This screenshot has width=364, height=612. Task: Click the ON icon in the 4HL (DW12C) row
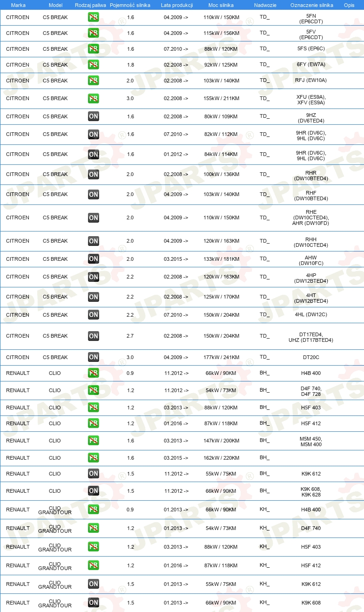click(x=93, y=315)
